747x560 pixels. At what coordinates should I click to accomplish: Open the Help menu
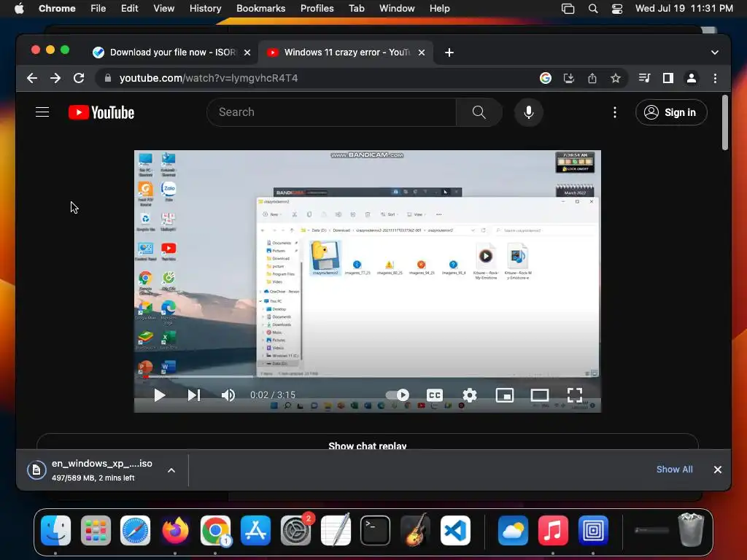(x=439, y=8)
